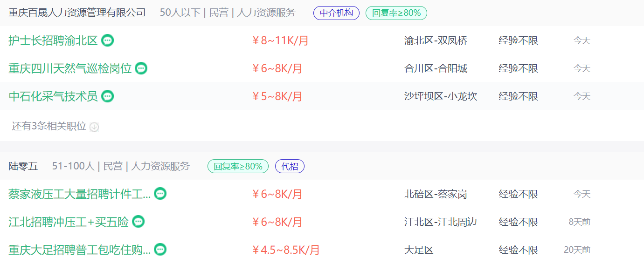Click the 代招 tag

(x=290, y=166)
